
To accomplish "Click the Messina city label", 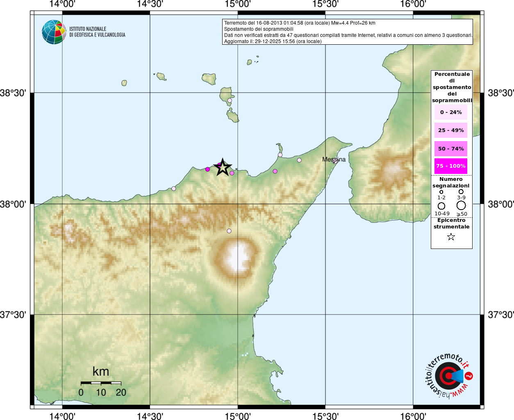I will click(x=334, y=159).
